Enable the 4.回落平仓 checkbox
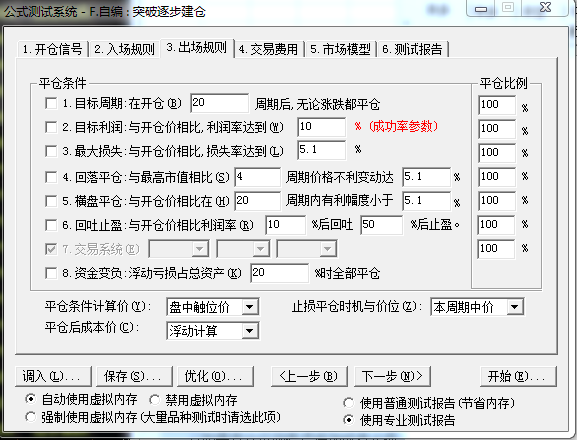 pos(51,177)
